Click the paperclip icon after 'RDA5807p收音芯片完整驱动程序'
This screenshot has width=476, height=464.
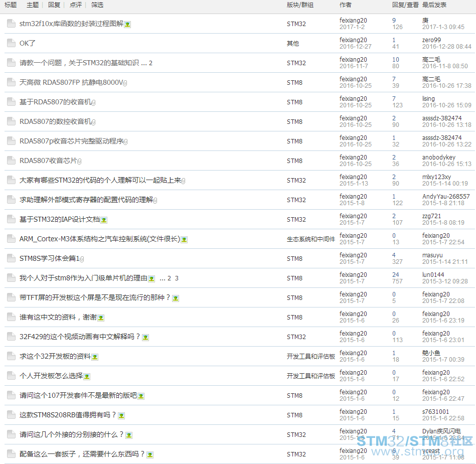(126, 142)
